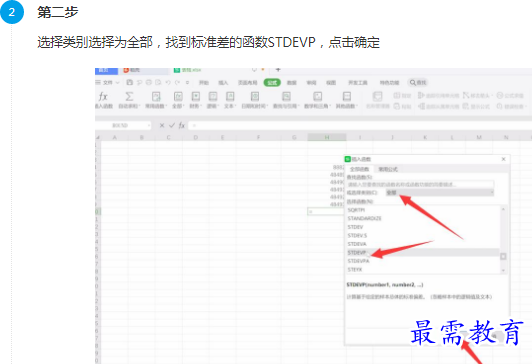Image resolution: width=532 pixels, height=364 pixels.
Task: Click the function list scrollbar up arrow
Action: (503, 209)
